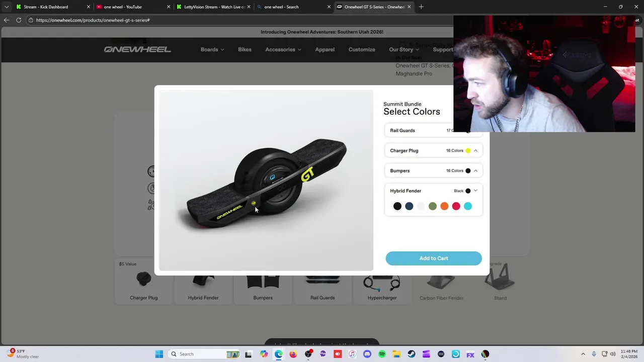Viewport: 644px width, 362px height.
Task: Close the Onewheel GT S-Series tab
Action: (409, 7)
